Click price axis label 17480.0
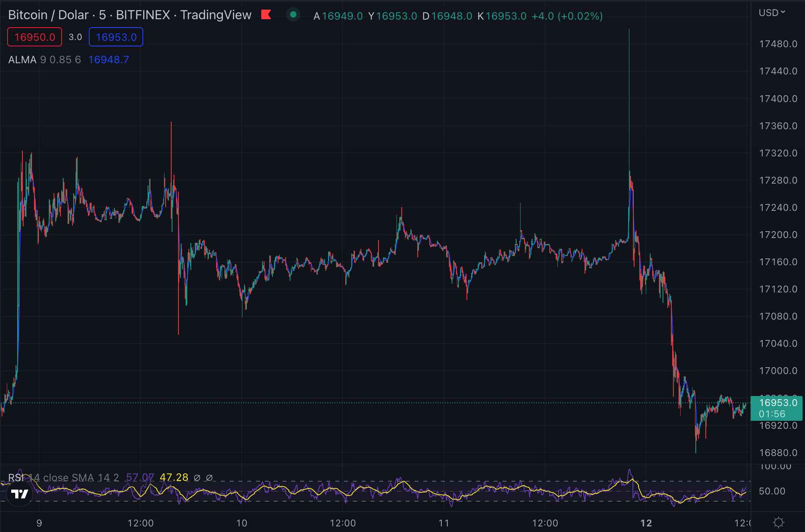This screenshot has height=532, width=805. click(778, 44)
